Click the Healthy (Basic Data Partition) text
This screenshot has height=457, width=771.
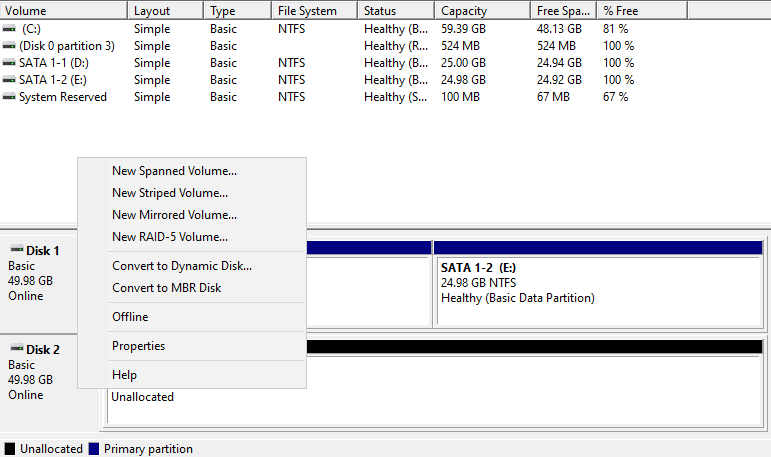point(518,298)
